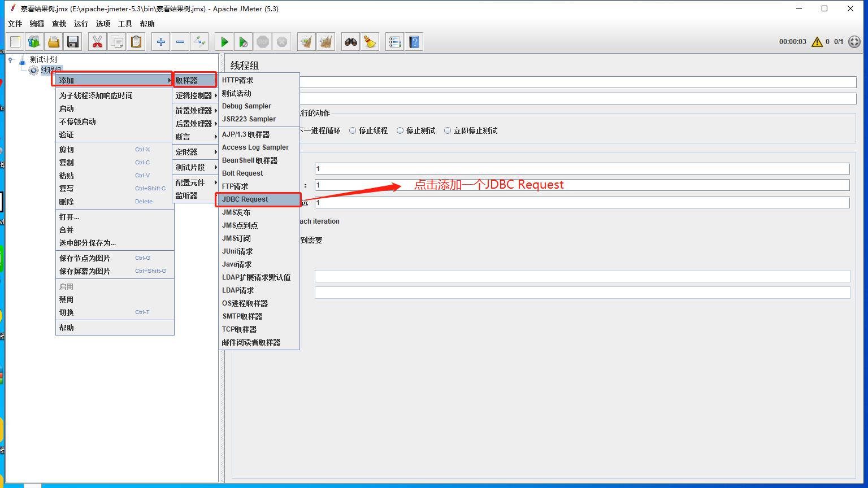
Task: Expand the 定时器 submenu
Action: [195, 152]
